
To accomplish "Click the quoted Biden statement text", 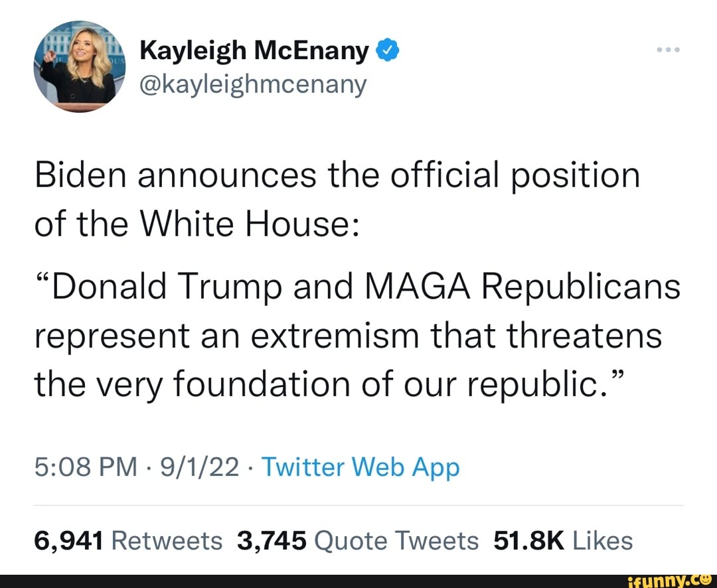I will click(345, 334).
